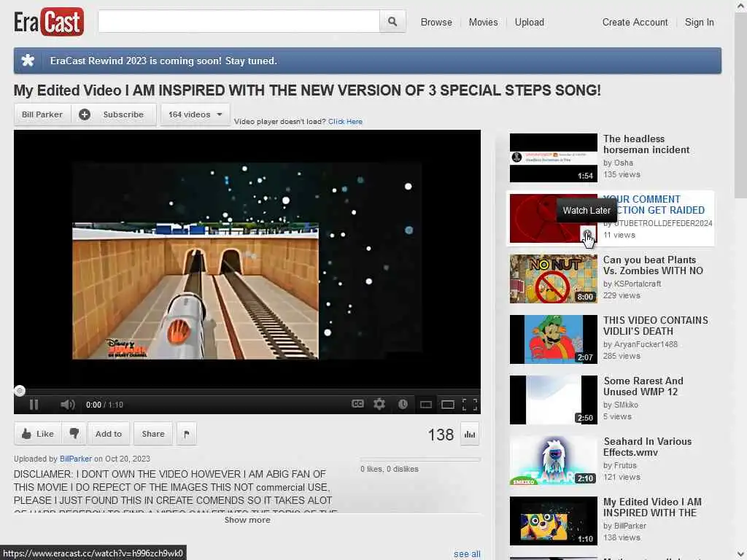
Task: Click 'YOUR COMMENT SECTION GET RAIDED' title
Action: coord(654,205)
